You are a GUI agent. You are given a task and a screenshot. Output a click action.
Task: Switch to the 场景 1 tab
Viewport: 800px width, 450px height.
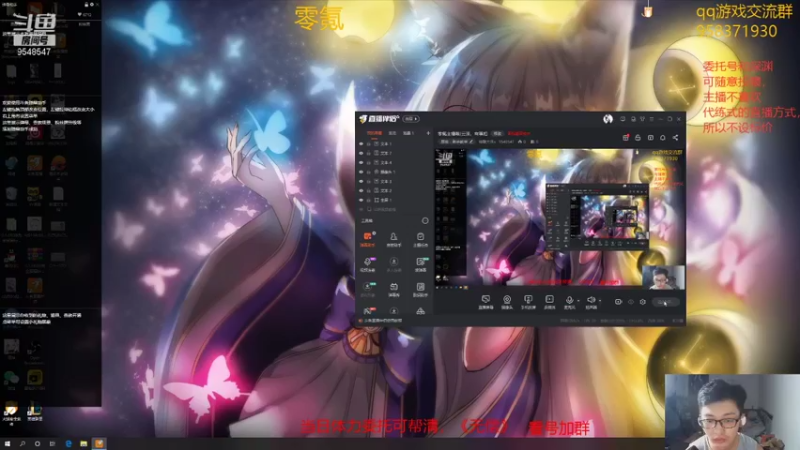pos(408,133)
